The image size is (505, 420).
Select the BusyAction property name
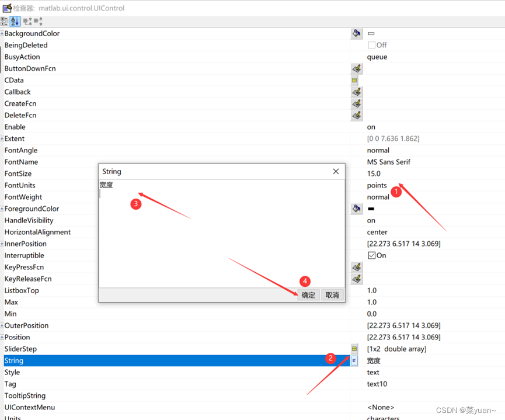(x=22, y=57)
